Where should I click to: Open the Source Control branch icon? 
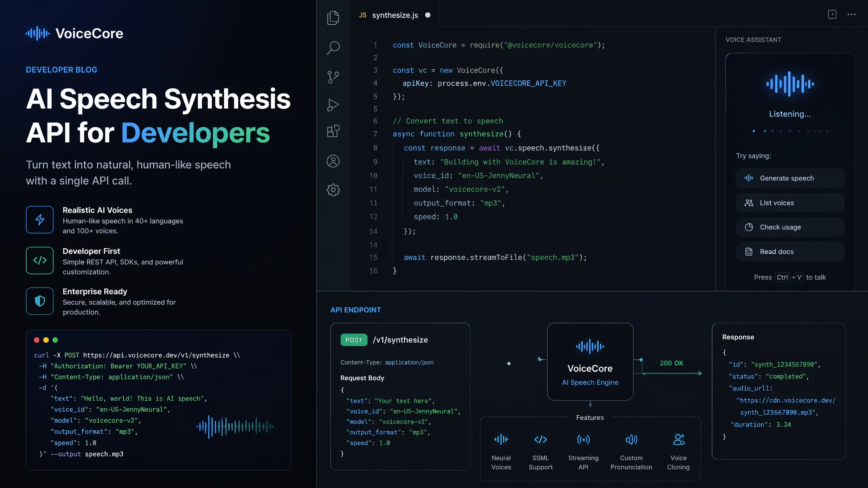[333, 77]
